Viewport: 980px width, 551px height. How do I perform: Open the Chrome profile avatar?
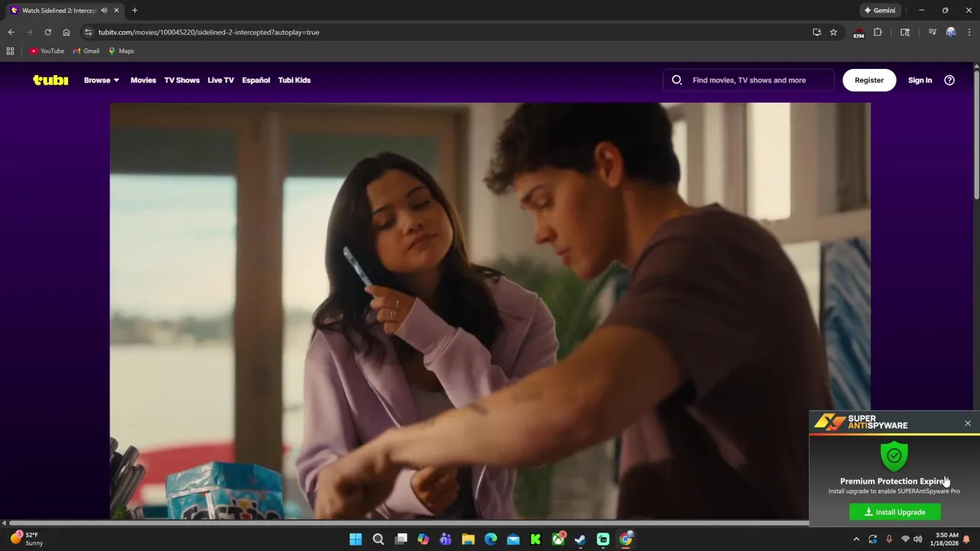click(951, 32)
